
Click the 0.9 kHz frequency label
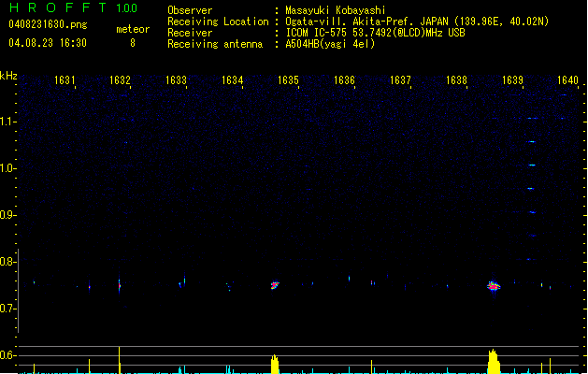click(x=7, y=215)
